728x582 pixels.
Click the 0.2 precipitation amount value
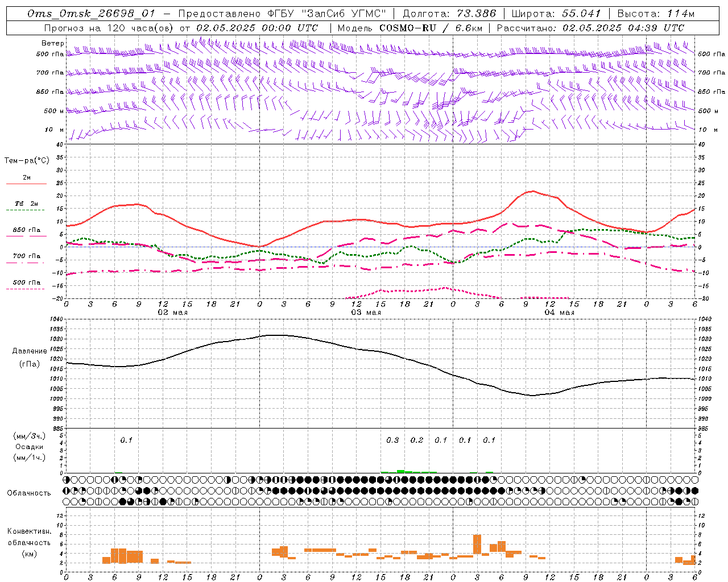(417, 440)
